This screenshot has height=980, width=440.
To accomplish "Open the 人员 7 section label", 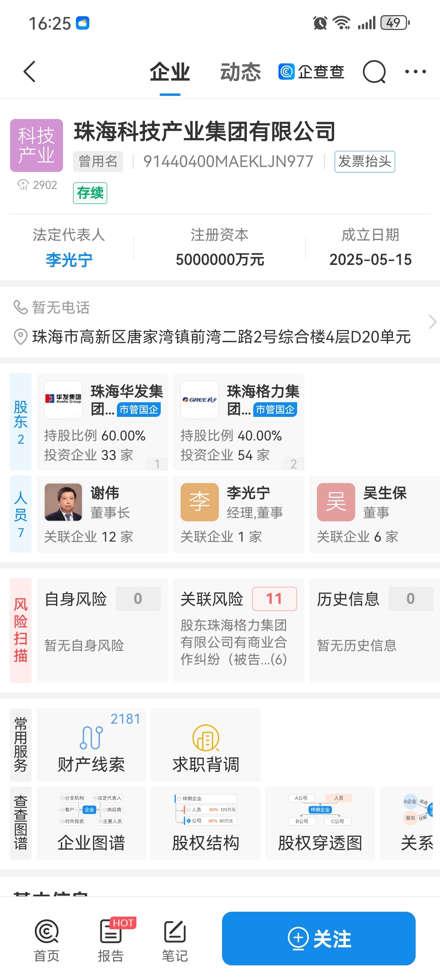I will pyautogui.click(x=21, y=514).
